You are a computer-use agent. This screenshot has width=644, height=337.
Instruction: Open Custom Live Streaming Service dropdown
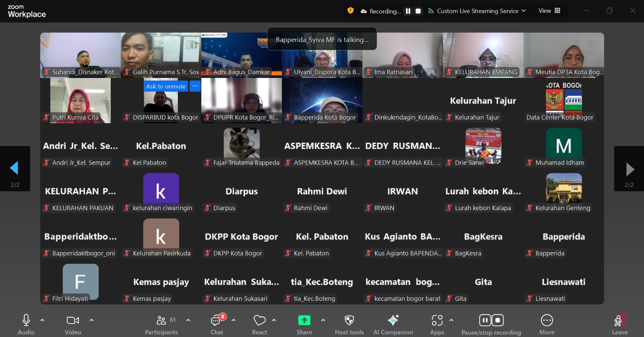pos(477,11)
